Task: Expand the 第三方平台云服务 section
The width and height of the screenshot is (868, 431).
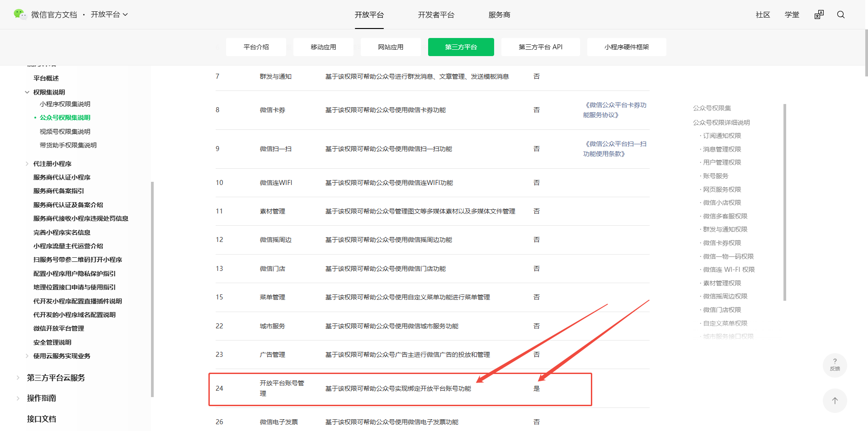Action: coord(18,378)
